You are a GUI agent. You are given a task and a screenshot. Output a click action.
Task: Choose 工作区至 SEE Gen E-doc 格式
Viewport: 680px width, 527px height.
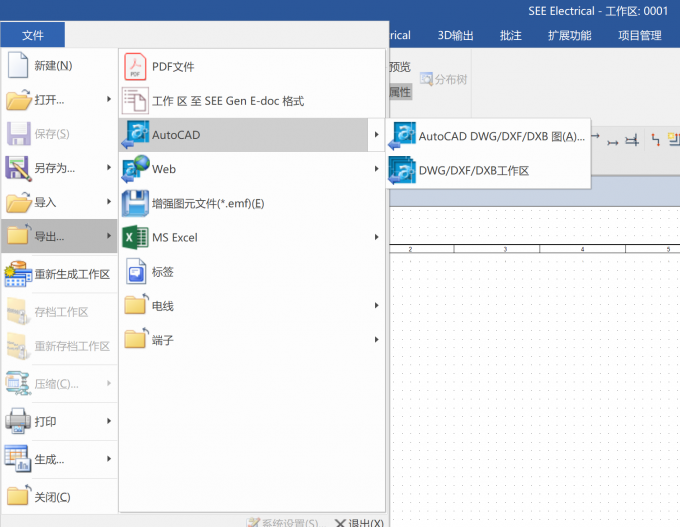tap(252, 101)
